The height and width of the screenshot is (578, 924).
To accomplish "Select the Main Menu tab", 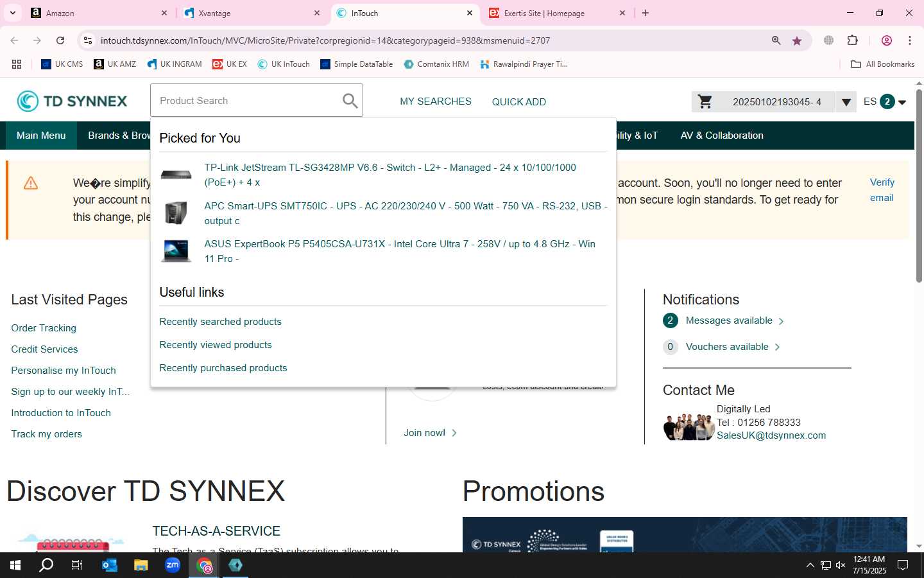I will [x=41, y=136].
